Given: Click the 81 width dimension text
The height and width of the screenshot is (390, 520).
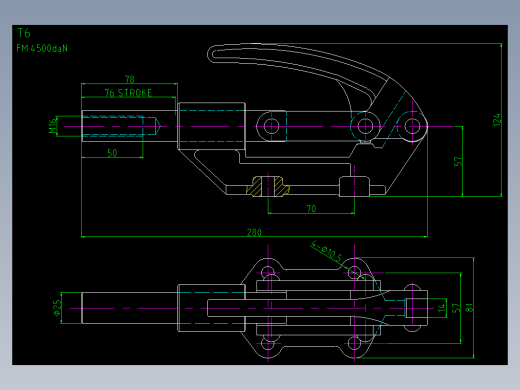Looking at the screenshot, I should click(469, 307).
